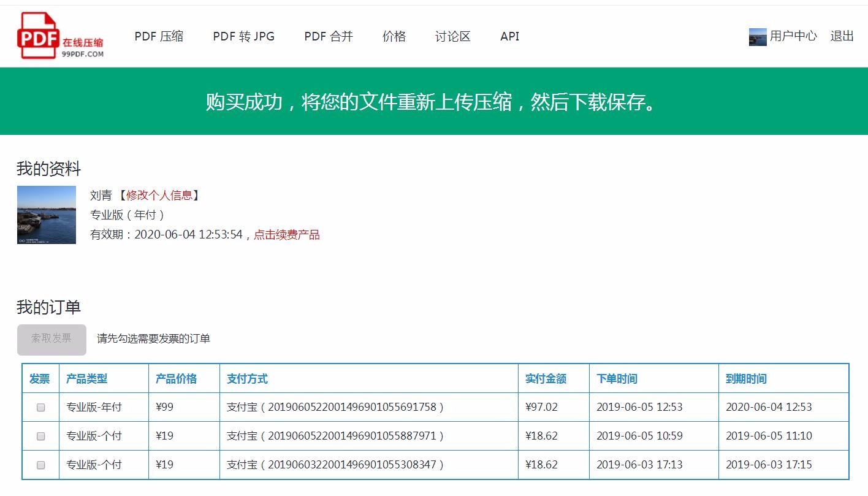Click the profile photo thumbnail
868x496 pixels.
tap(47, 215)
